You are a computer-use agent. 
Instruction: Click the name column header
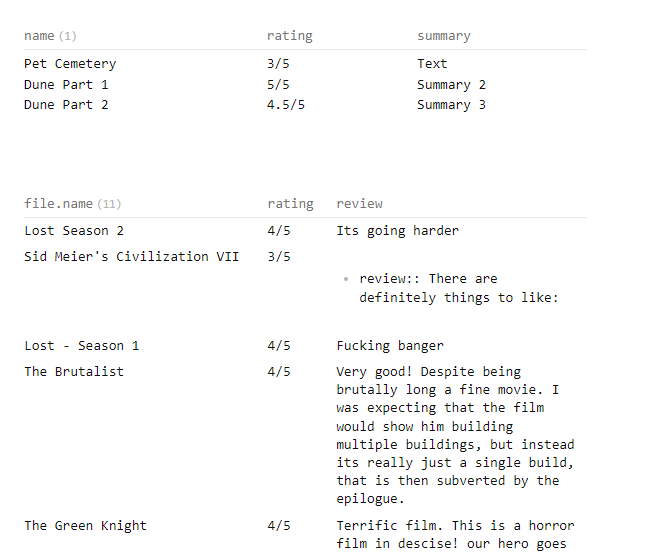click(x=39, y=36)
